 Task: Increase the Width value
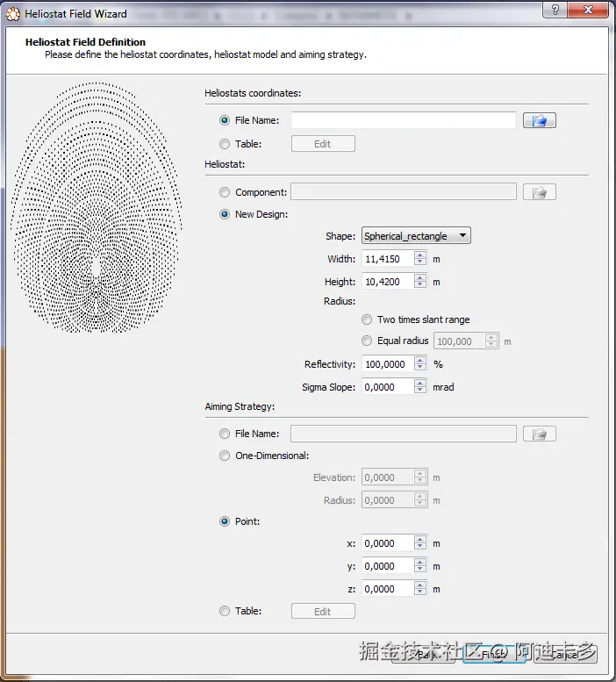click(420, 255)
